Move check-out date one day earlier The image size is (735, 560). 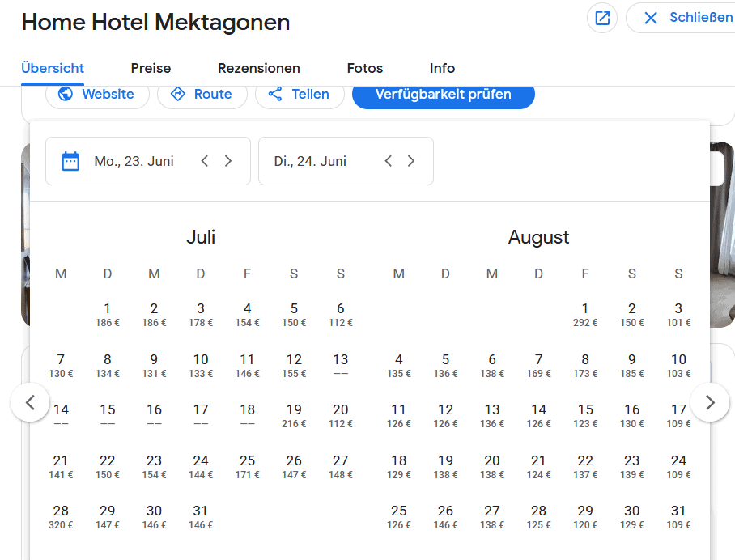point(389,161)
